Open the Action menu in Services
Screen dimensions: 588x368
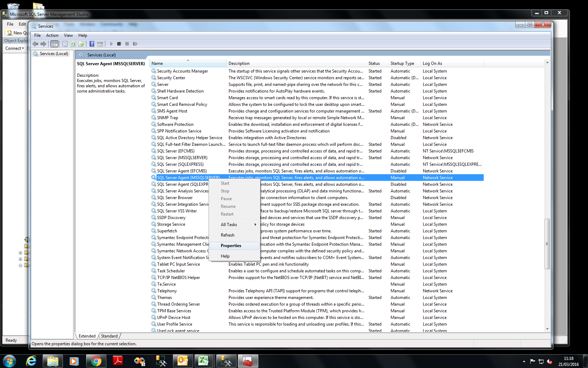(52, 35)
